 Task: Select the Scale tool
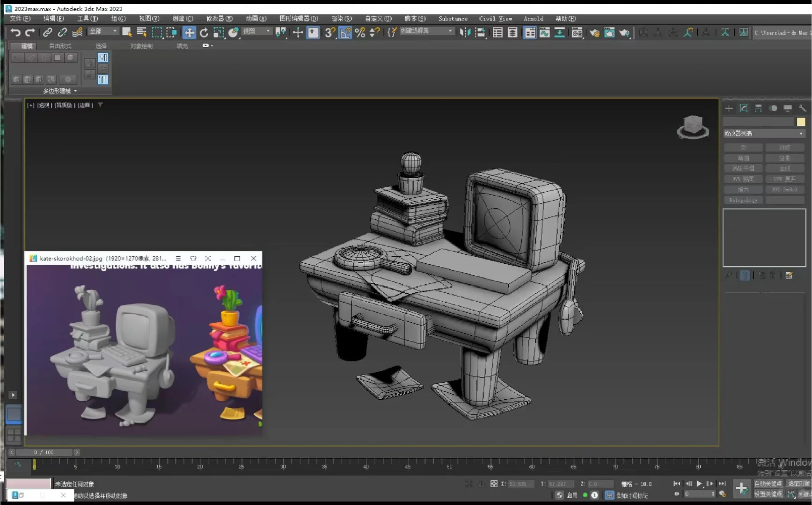pos(219,33)
